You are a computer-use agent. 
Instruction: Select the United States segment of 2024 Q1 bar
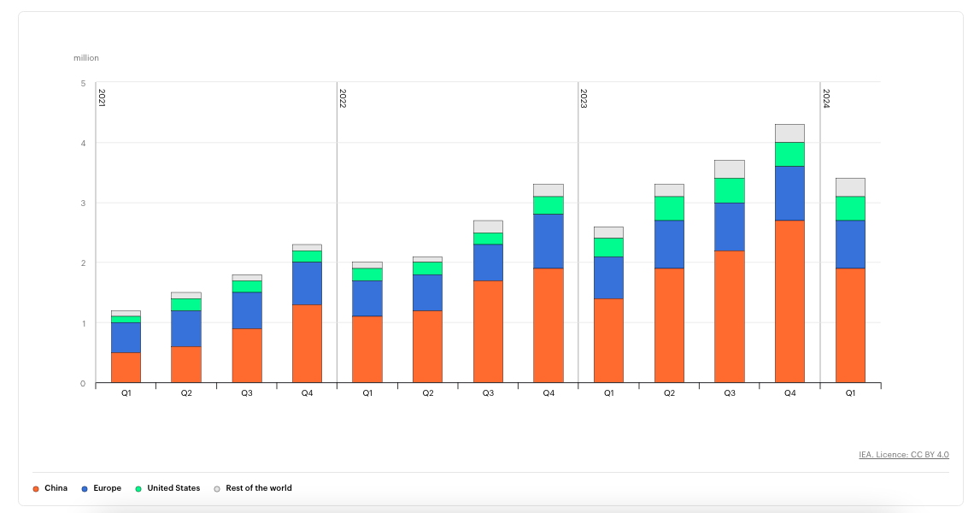click(x=851, y=209)
